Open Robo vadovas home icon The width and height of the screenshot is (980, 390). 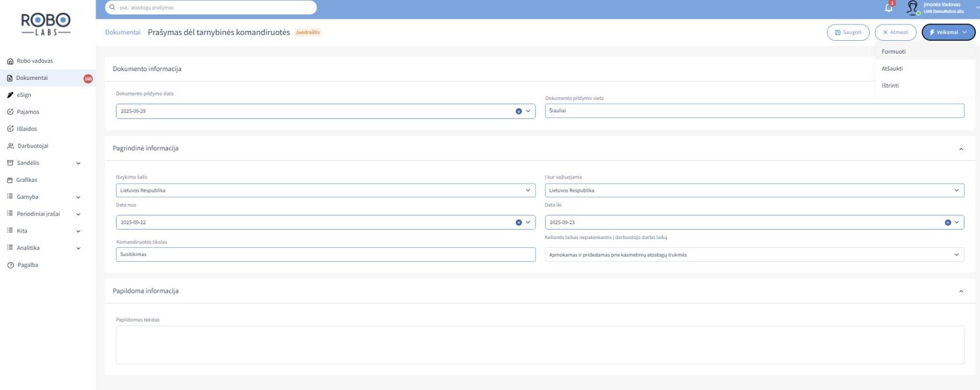click(9, 61)
